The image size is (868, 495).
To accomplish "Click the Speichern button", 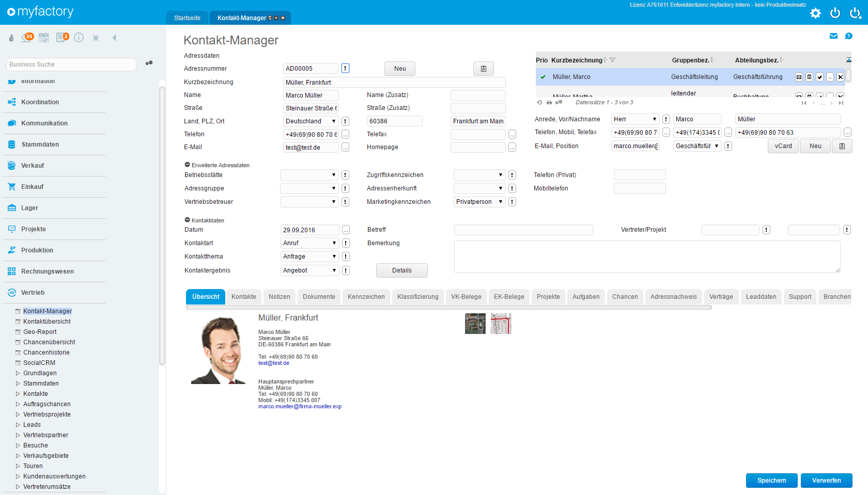I will [x=771, y=481].
